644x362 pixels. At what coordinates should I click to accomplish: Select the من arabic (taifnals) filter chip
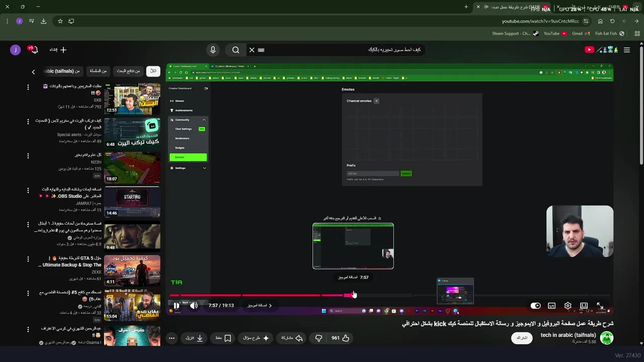pyautogui.click(x=62, y=71)
